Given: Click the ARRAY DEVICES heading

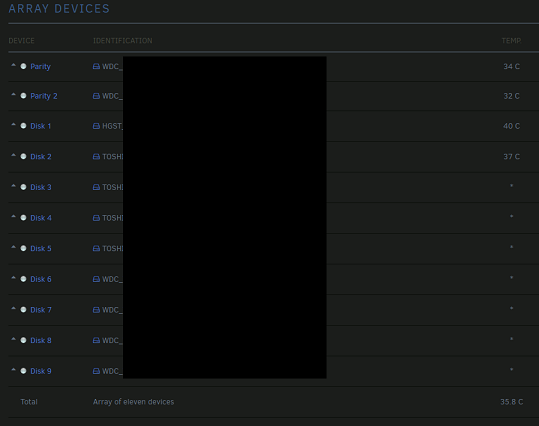Looking at the screenshot, I should point(59,9).
